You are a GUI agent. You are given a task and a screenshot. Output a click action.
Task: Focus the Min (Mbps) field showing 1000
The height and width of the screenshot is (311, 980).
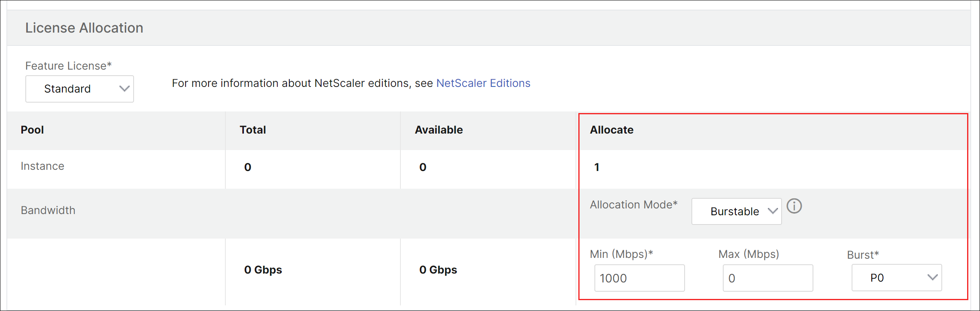point(640,278)
